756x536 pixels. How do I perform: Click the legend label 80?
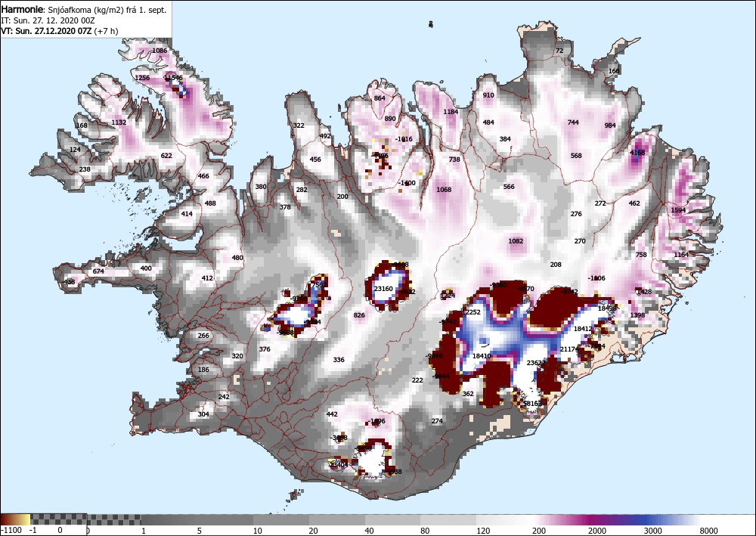pyautogui.click(x=425, y=531)
